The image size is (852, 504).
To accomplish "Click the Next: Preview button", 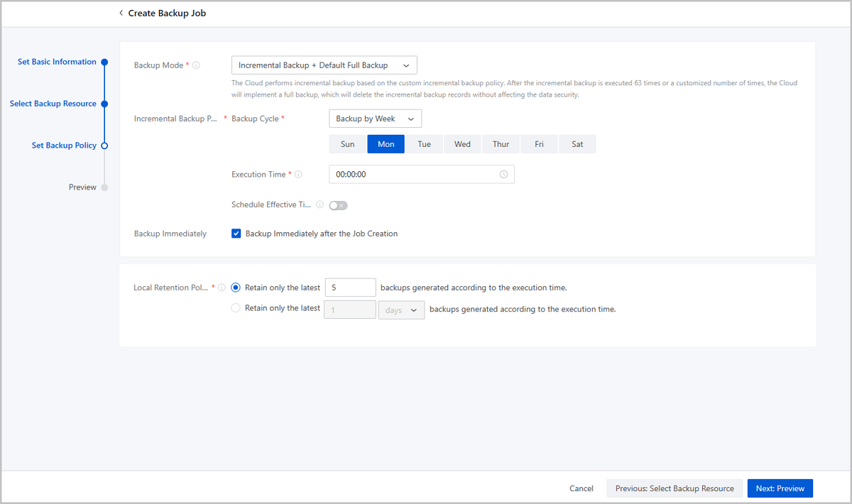I will 780,488.
